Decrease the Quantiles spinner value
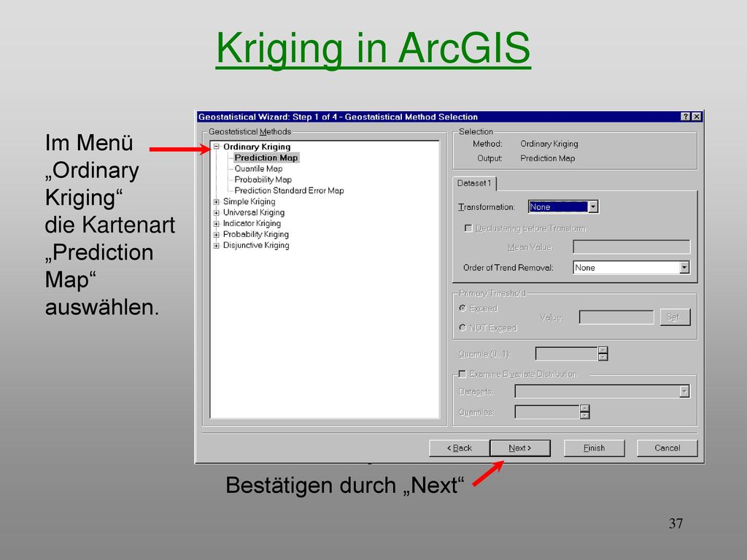 (x=585, y=415)
